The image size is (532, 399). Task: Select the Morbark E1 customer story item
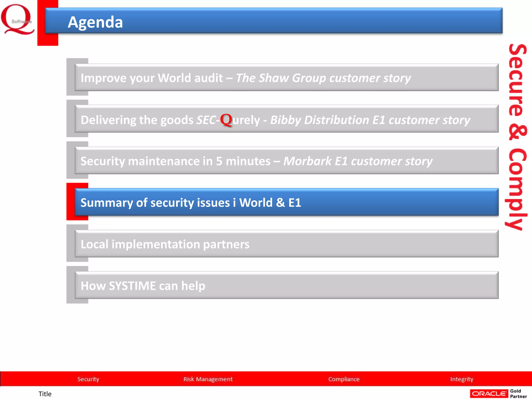[287, 161]
